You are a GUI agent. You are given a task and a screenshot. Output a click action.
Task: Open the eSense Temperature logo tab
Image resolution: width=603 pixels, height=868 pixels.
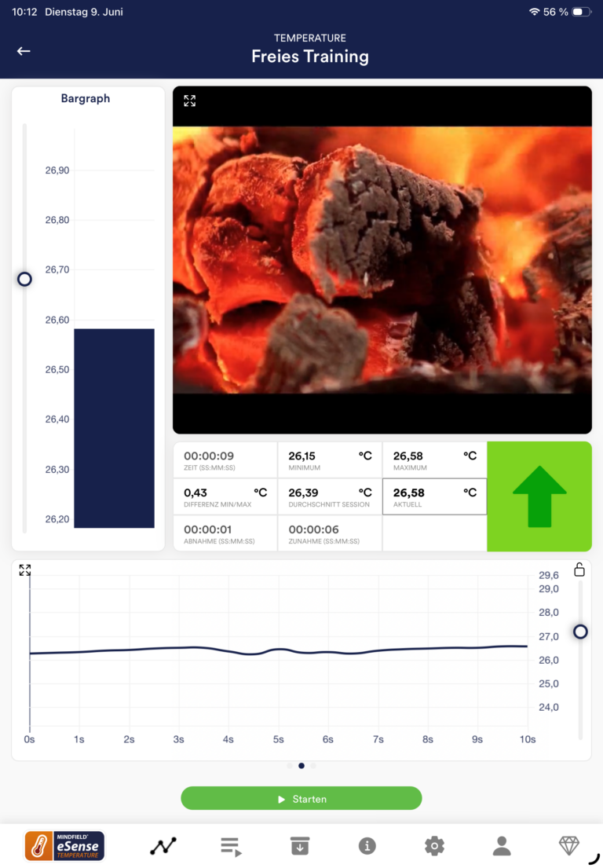[64, 846]
